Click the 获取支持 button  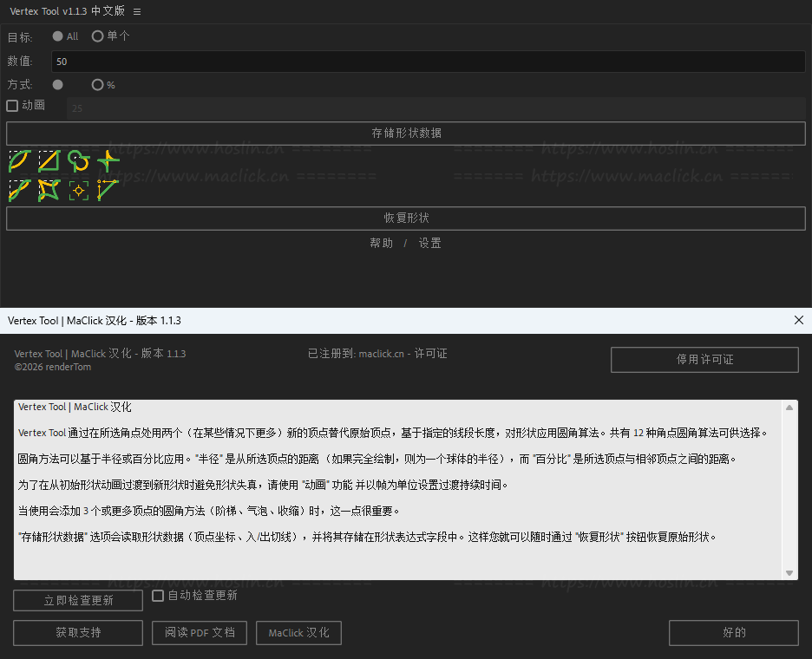pyautogui.click(x=78, y=633)
